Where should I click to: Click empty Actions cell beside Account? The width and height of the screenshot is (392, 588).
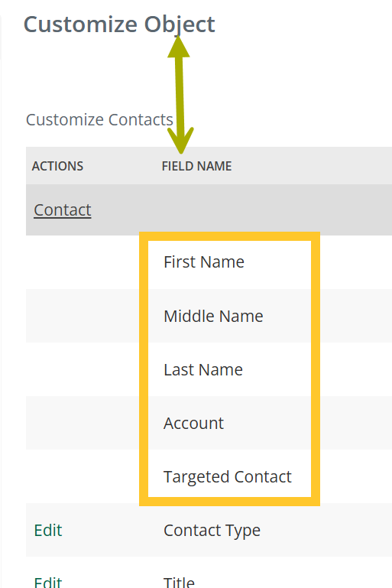[x=83, y=423]
